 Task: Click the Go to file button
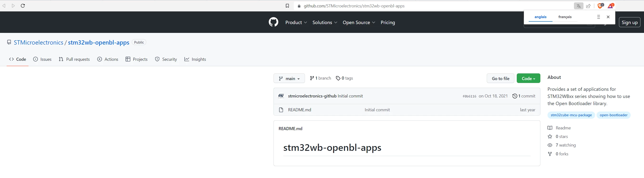[x=500, y=78]
